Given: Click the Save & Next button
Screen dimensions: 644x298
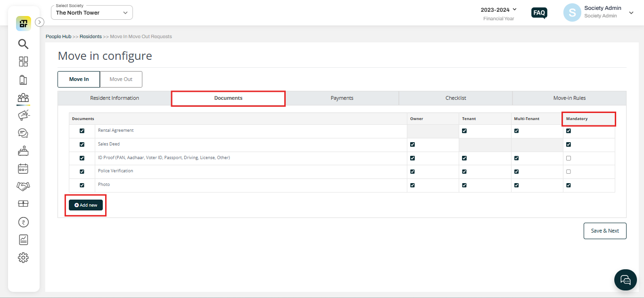Looking at the screenshot, I should pos(605,231).
